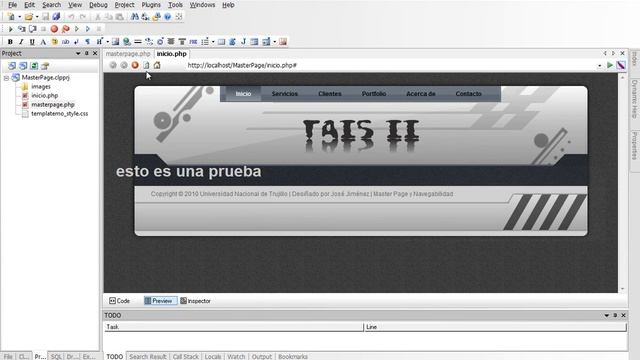Click the blue Help question mark icon
Image resolution: width=640 pixels, height=360 pixels.
pyautogui.click(x=168, y=17)
